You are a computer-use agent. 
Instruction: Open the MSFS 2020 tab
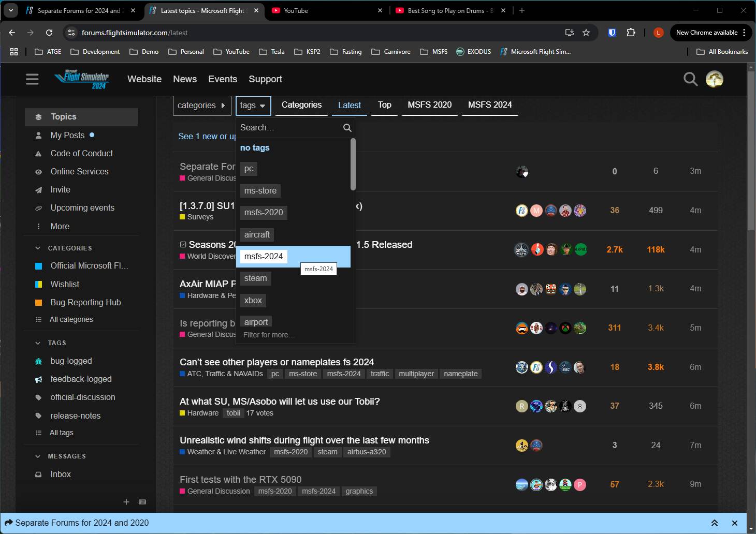(430, 105)
